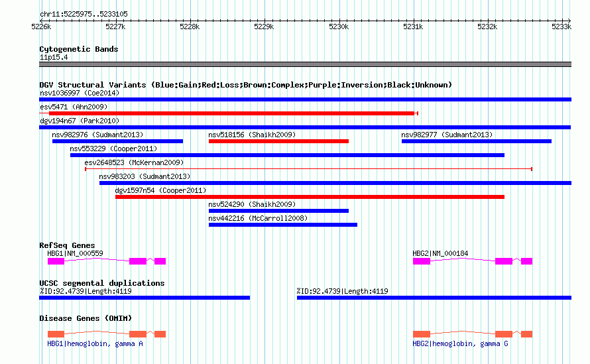The image size is (590, 364).
Task: Open the HBG2|hemoglobin, gamma G link
Action: pyautogui.click(x=460, y=343)
